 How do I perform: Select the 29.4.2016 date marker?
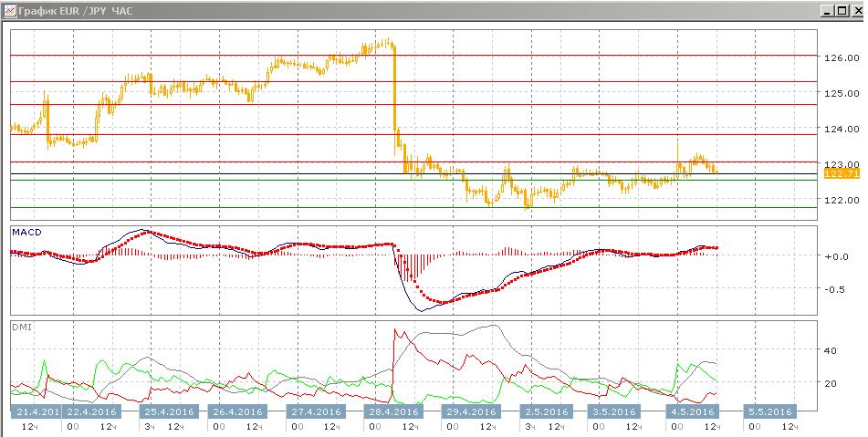tap(471, 411)
